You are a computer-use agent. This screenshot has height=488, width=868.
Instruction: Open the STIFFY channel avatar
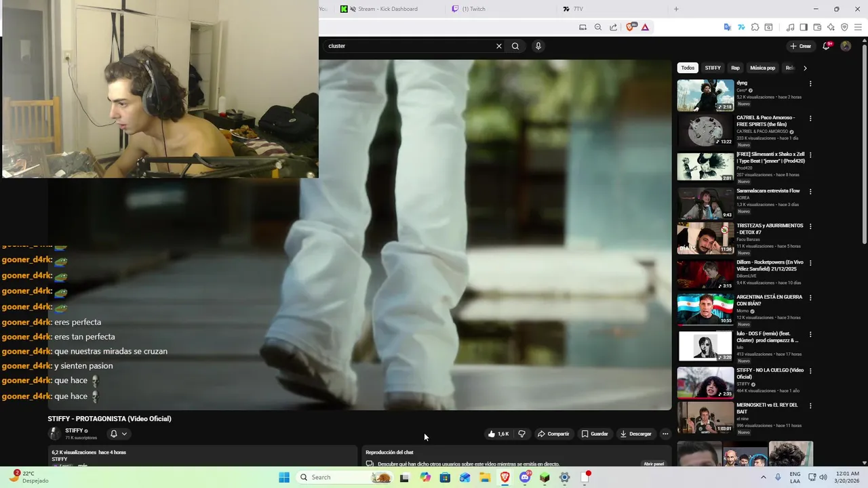click(54, 434)
